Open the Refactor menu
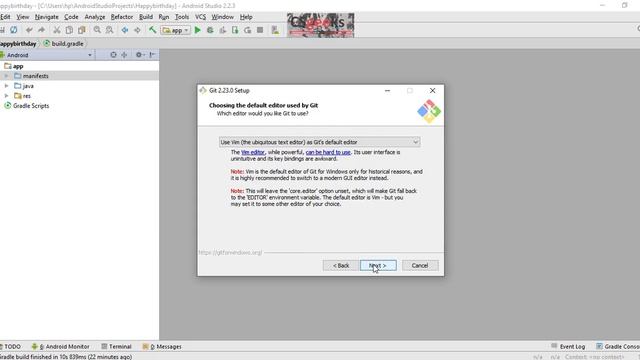The height and width of the screenshot is (360, 640). tap(122, 17)
